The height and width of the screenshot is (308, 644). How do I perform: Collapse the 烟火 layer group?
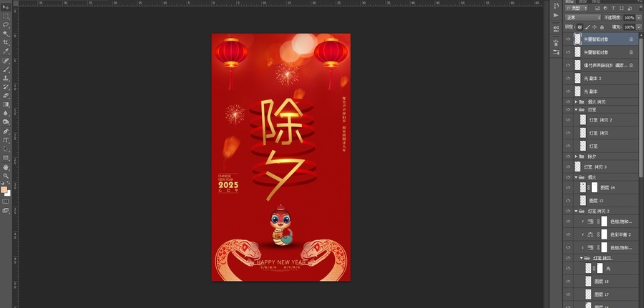click(x=576, y=177)
